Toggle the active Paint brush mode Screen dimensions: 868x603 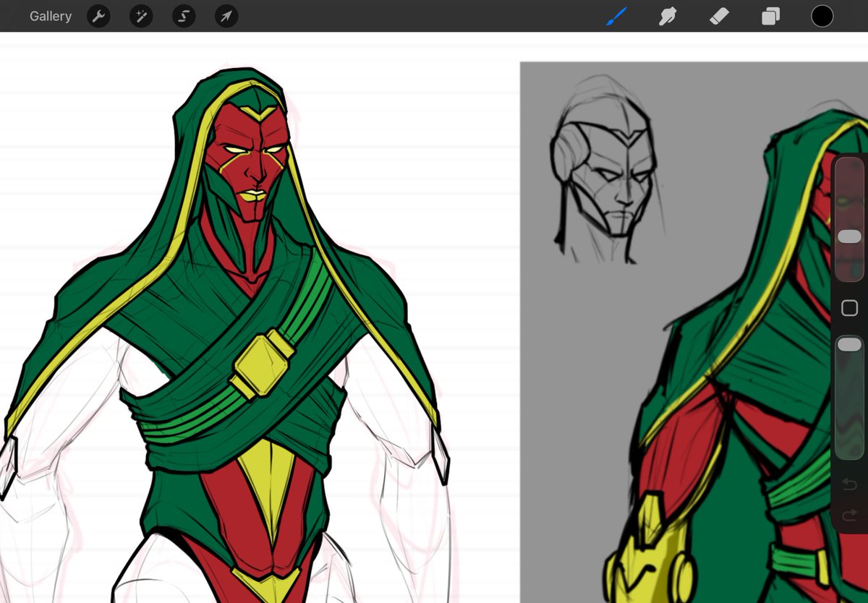[x=616, y=16]
